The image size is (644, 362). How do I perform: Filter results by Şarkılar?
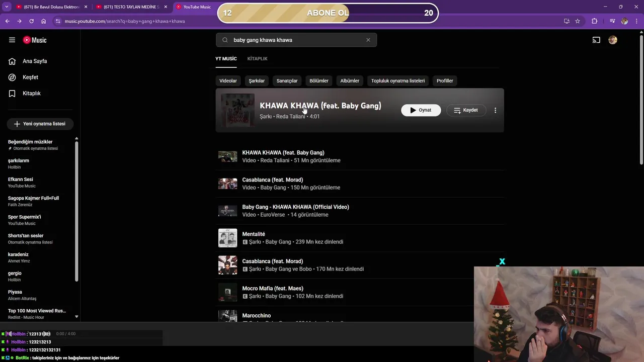(257, 81)
